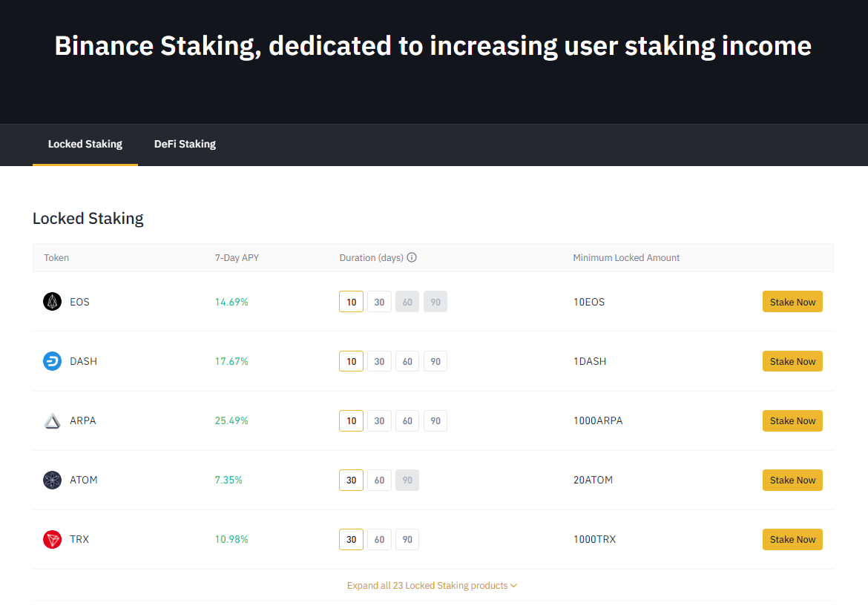Click the Duration (days) column header

(x=372, y=257)
